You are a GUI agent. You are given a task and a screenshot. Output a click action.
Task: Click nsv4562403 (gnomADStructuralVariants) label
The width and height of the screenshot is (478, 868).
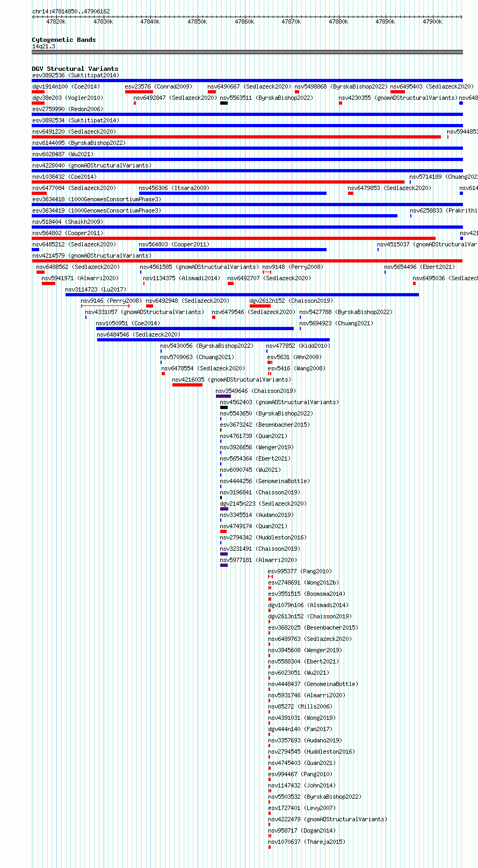click(279, 402)
